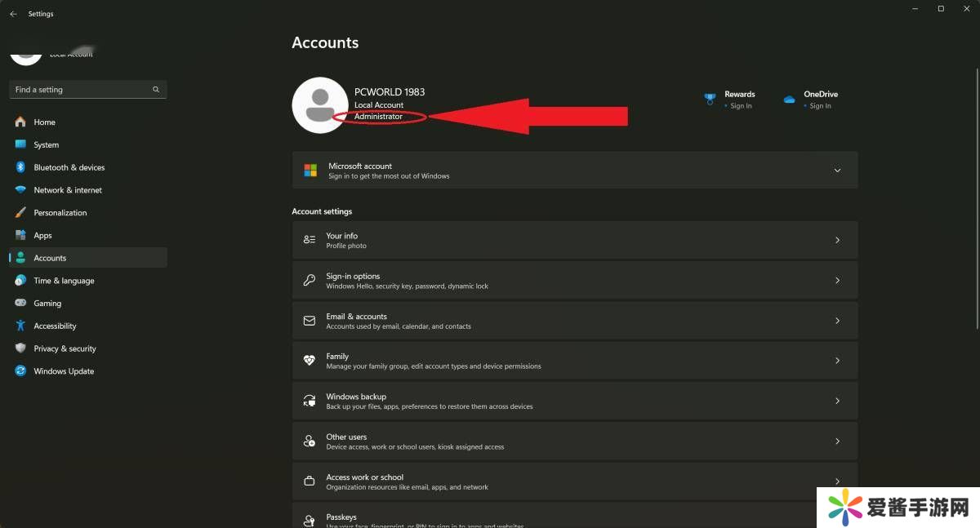Viewport: 980px width, 528px height.
Task: Open the Your info chevron
Action: click(837, 240)
